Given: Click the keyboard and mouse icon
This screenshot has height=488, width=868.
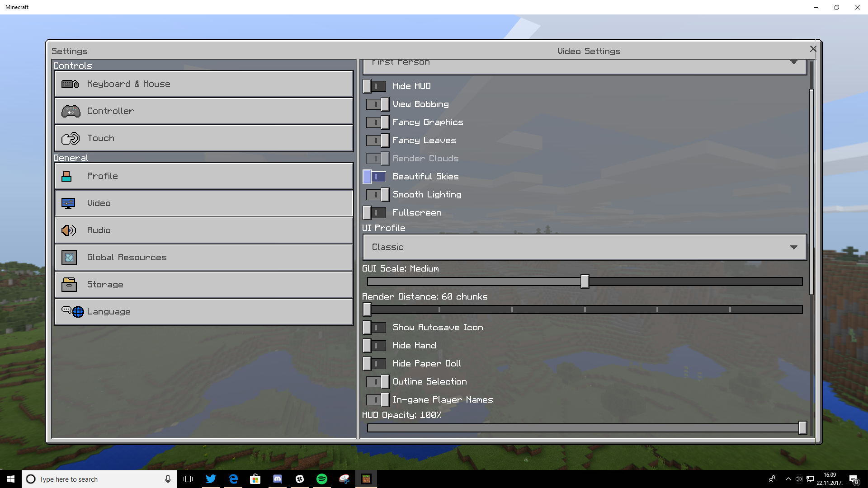Looking at the screenshot, I should pyautogui.click(x=70, y=84).
